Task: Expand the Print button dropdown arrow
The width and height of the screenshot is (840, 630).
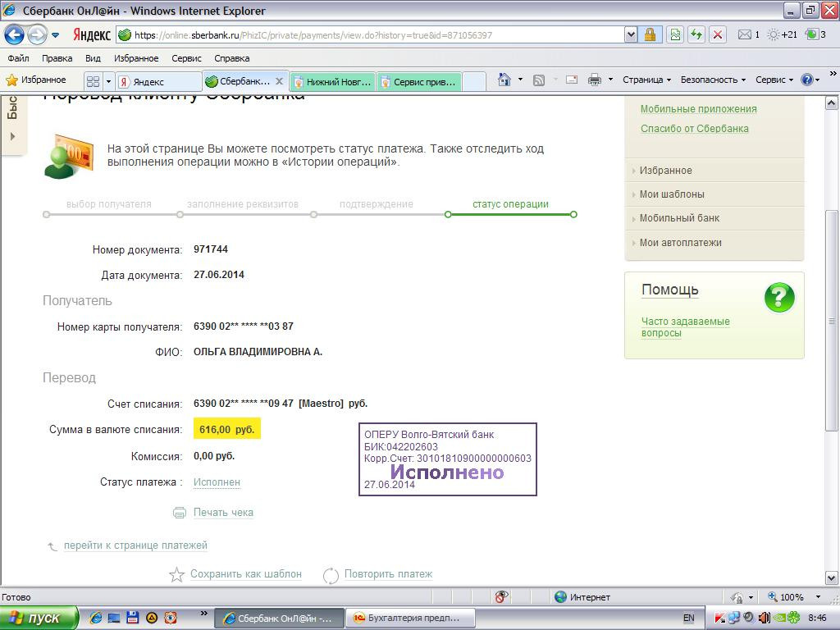Action: pos(610,80)
